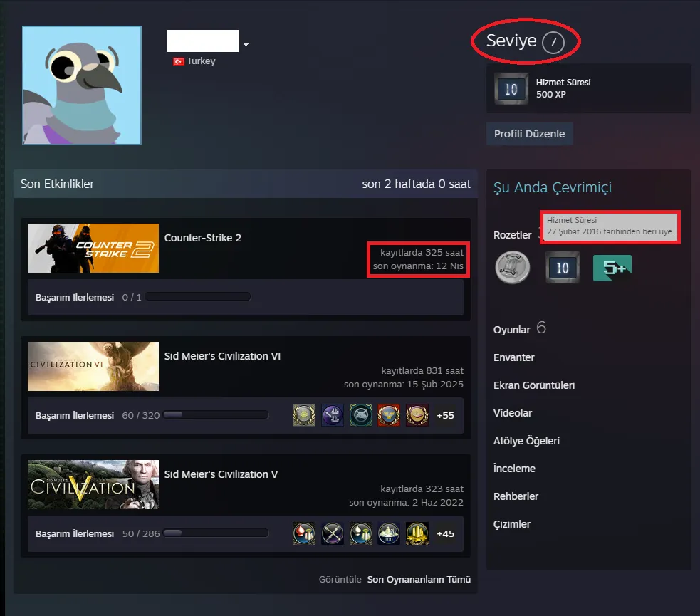Open the Oyunlar games list link

pos(512,330)
